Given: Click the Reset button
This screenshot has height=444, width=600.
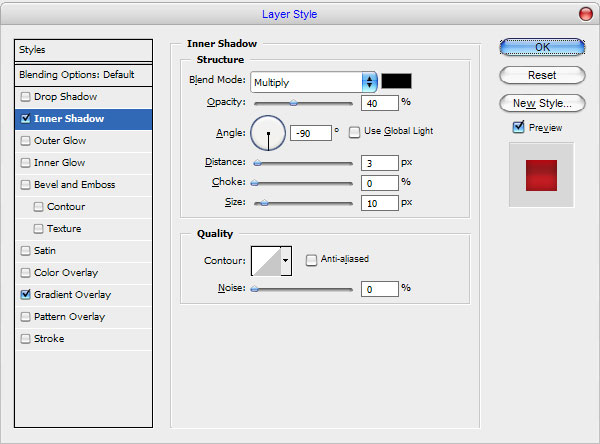Looking at the screenshot, I should [542, 75].
